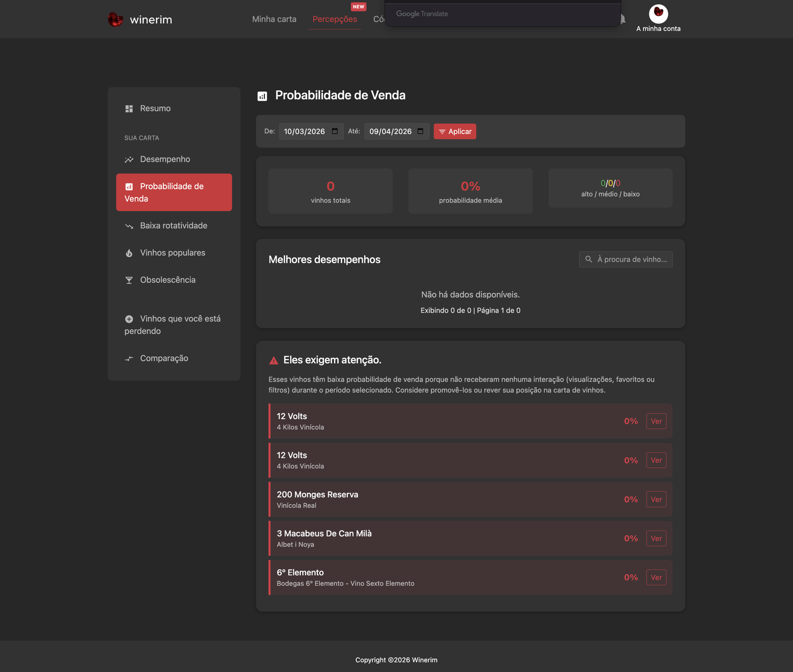This screenshot has height=672, width=793.
Task: Click the calendar icon in the Até date field
Action: tap(420, 131)
